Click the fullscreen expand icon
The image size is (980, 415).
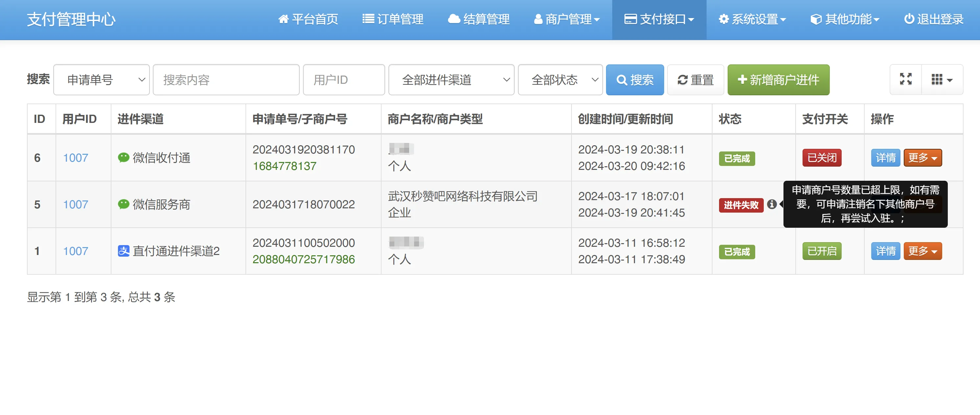[905, 80]
